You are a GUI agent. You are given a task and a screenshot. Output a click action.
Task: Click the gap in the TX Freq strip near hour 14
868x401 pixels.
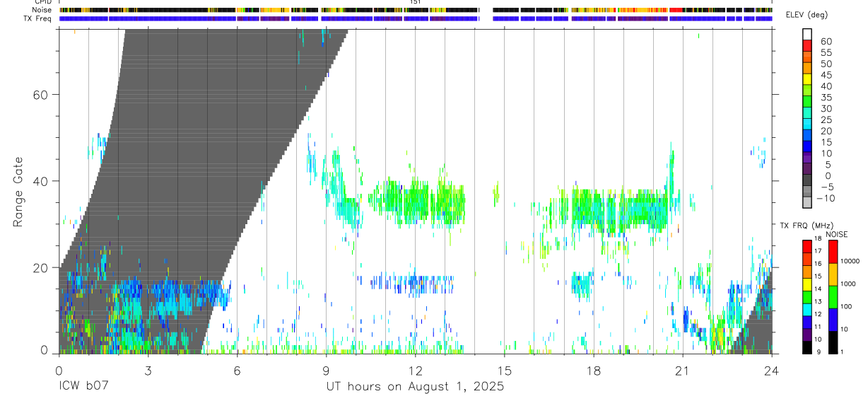pos(486,18)
